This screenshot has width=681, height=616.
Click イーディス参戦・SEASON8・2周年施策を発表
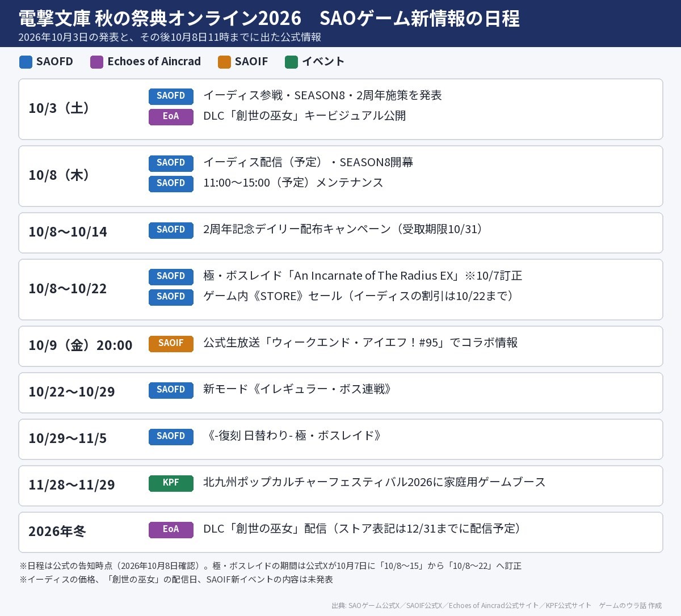click(322, 95)
